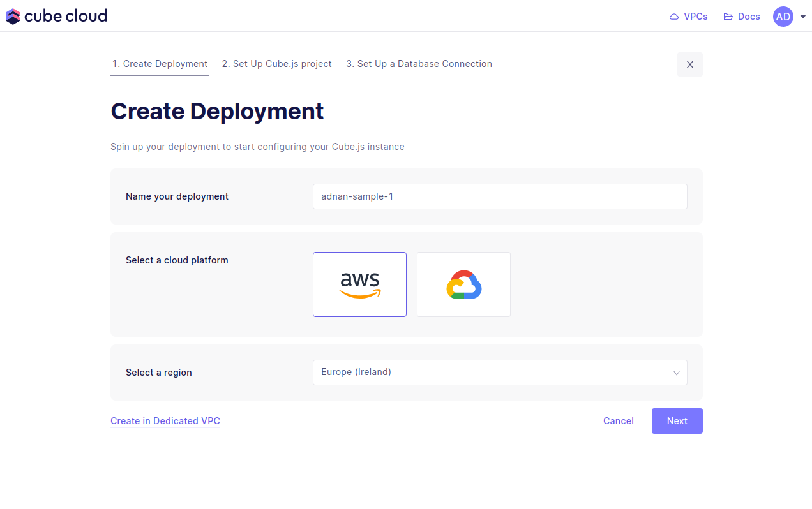Focus the deployment name input field

pos(500,196)
